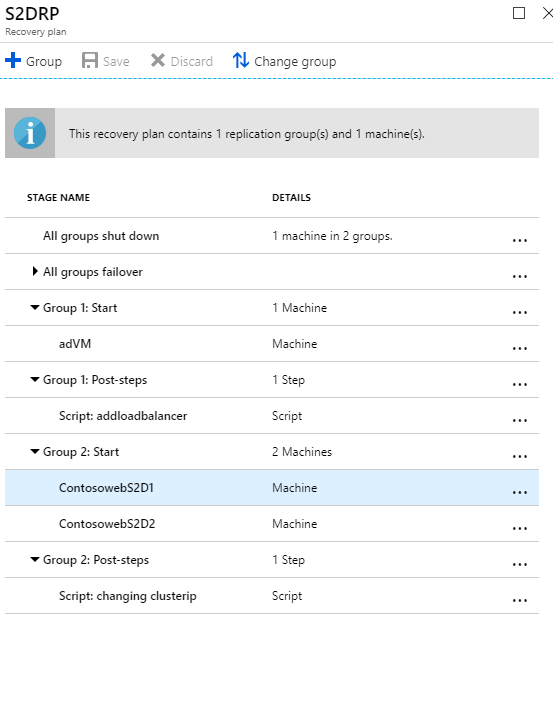Open ellipsis menu for ContosowebS2D1
This screenshot has width=553, height=702.
[519, 492]
